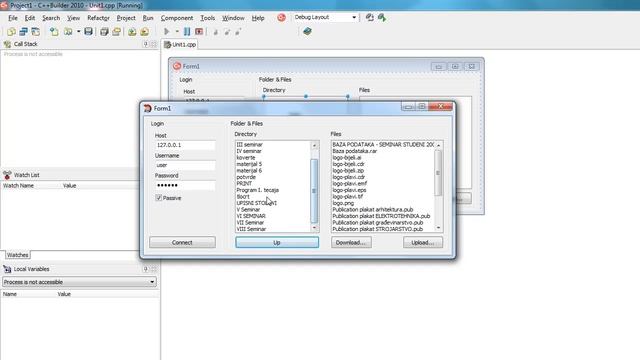
Task: Click the Open file toolbar icon
Action: pyautogui.click(x=54, y=31)
